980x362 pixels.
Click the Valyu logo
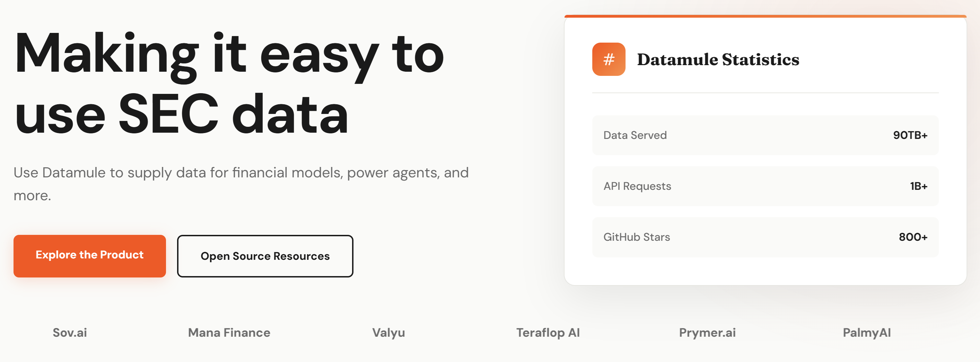[x=388, y=333]
